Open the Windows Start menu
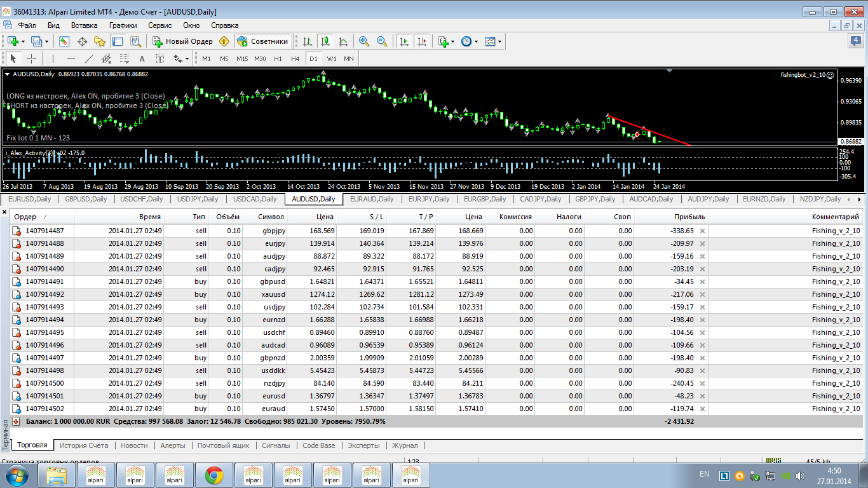 click(17, 475)
